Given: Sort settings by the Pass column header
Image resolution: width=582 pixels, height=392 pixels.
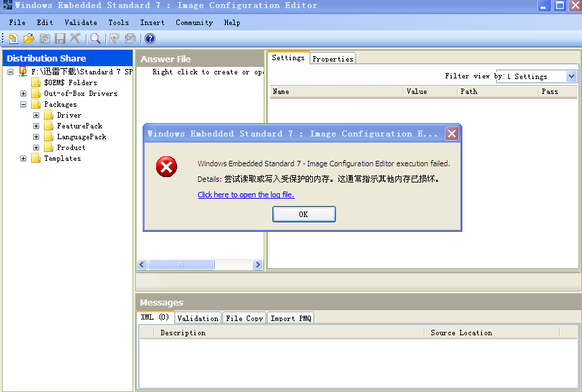Looking at the screenshot, I should 558,92.
